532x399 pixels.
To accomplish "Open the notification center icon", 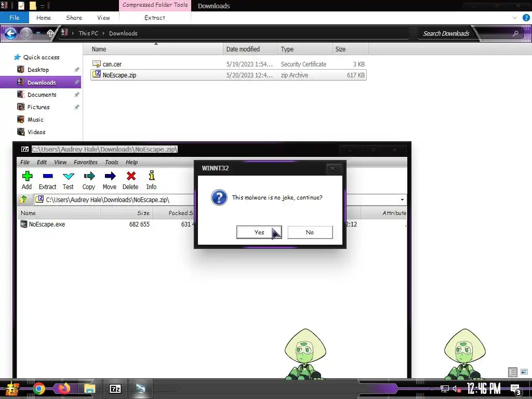I will [515, 390].
